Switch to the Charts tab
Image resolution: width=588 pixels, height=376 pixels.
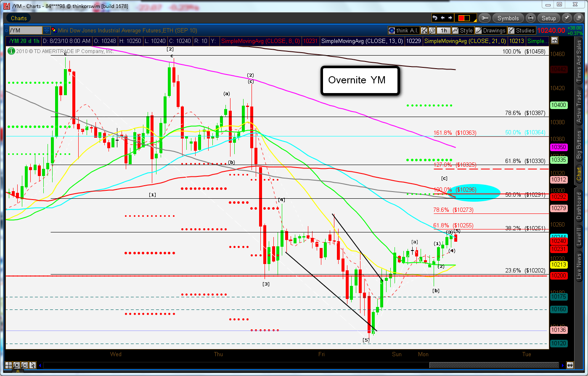click(19, 18)
